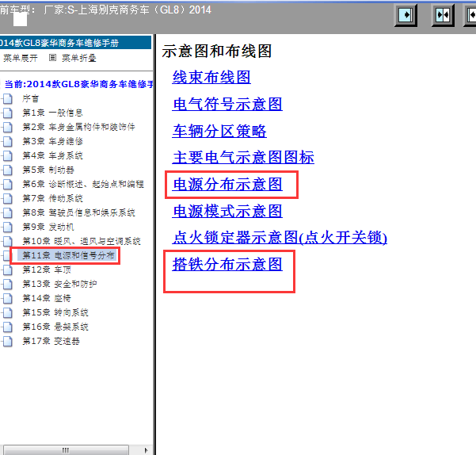Click the expand-right pane toolbar icon
The width and height of the screenshot is (476, 455).
(406, 15)
